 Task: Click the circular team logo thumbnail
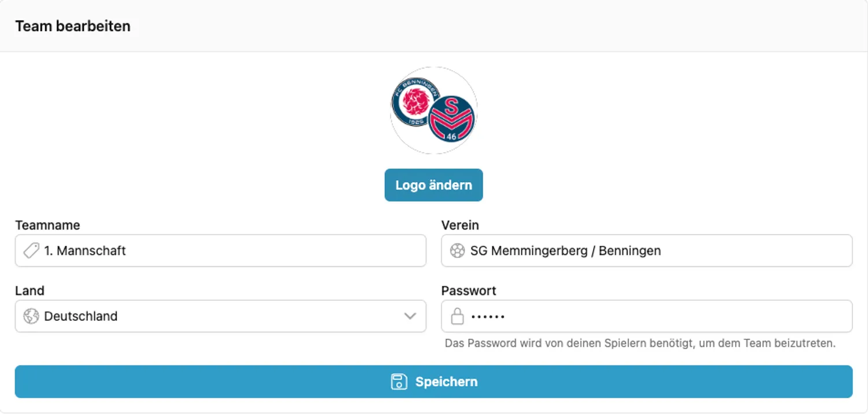click(x=433, y=110)
